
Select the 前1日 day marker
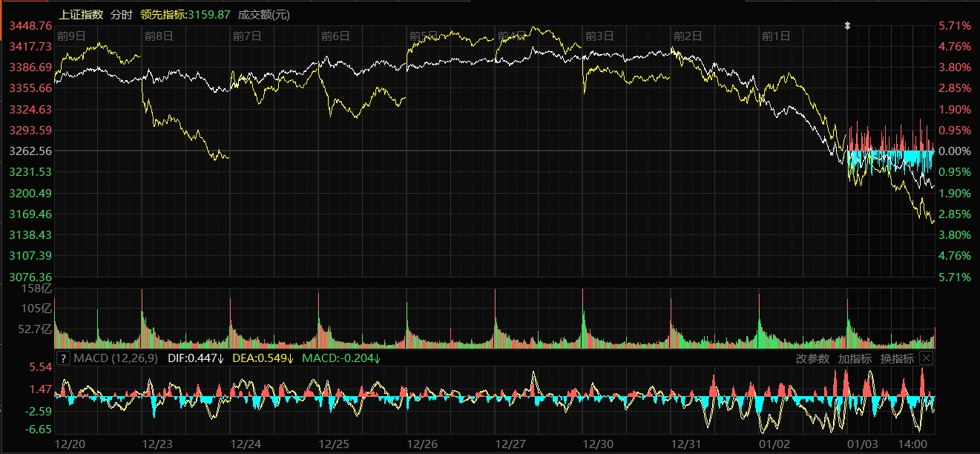click(776, 36)
